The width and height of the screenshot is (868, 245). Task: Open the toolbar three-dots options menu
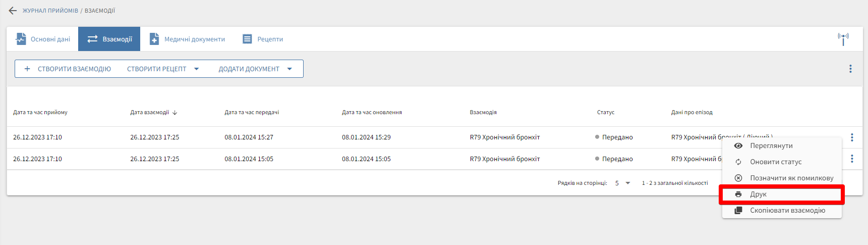850,69
